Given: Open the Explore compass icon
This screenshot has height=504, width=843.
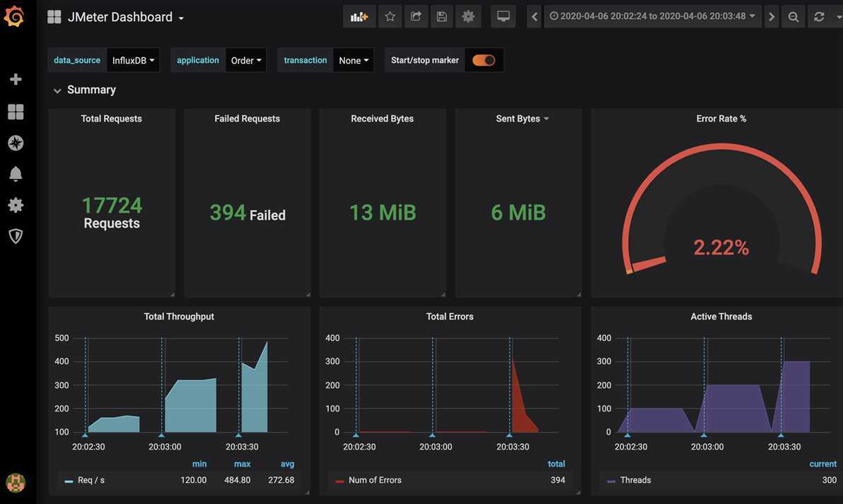Looking at the screenshot, I should 16,143.
